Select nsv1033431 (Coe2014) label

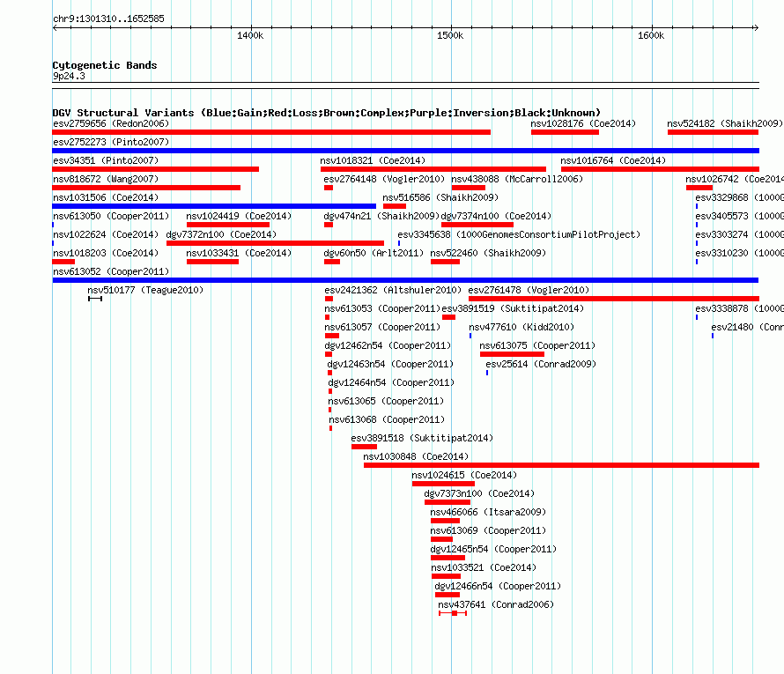click(x=239, y=253)
